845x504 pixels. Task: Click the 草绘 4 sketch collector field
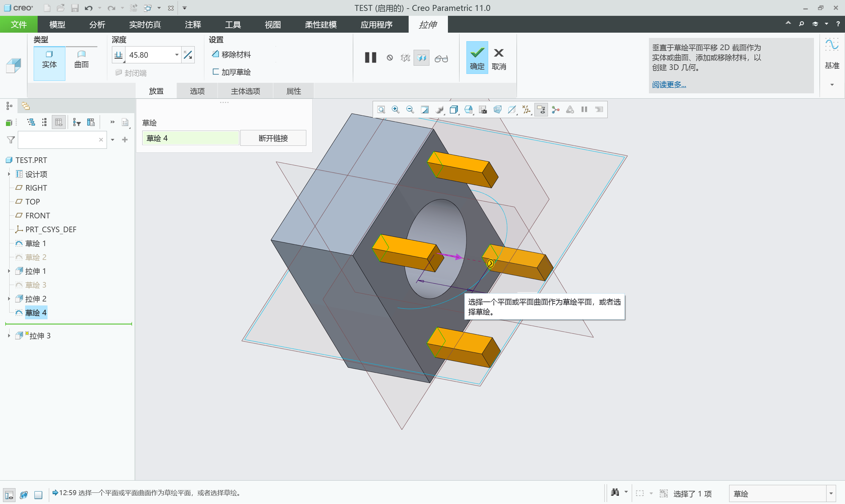coord(190,138)
